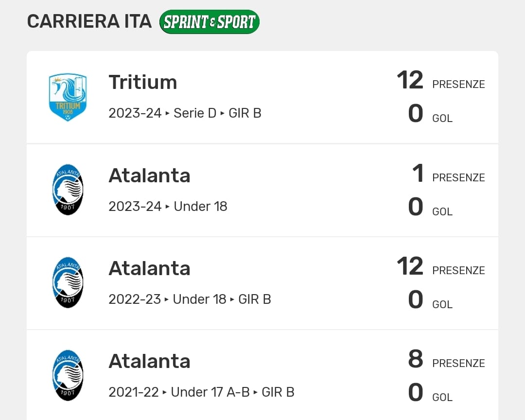This screenshot has width=525, height=420.
Task: Open the Tritium team name link
Action: tap(142, 82)
